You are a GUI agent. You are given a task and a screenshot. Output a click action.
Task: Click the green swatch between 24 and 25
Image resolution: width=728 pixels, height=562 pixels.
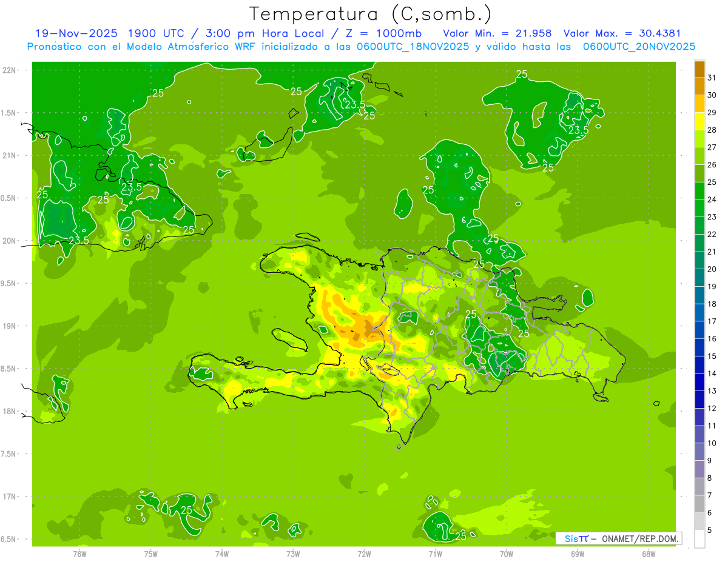699,191
